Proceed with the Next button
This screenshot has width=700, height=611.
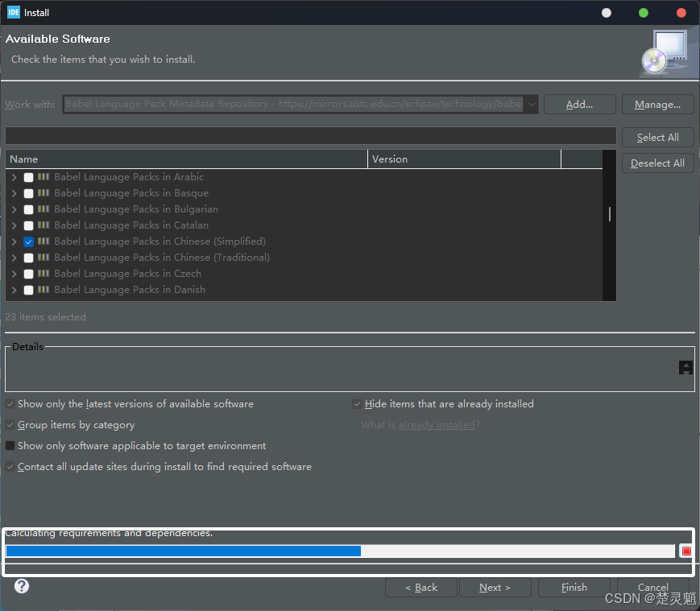495,588
